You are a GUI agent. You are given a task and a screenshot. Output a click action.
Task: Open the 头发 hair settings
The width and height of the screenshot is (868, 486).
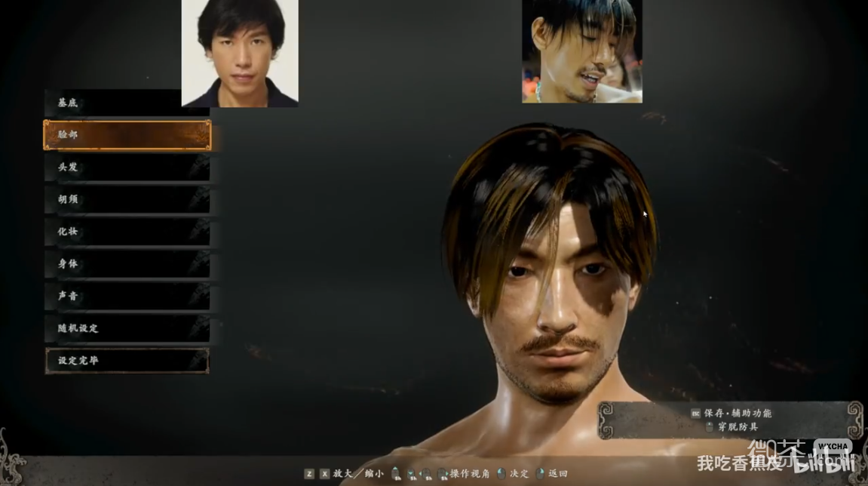point(127,168)
